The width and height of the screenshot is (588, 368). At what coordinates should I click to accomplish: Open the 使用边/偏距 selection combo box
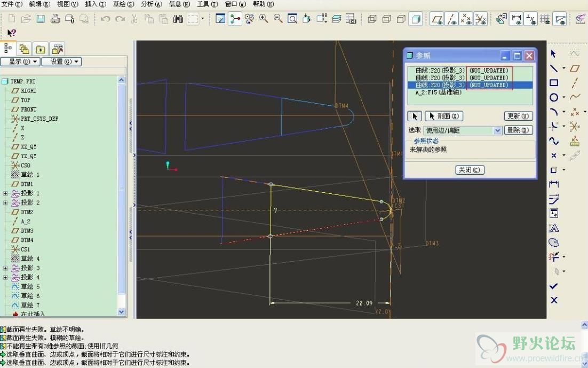coord(463,130)
